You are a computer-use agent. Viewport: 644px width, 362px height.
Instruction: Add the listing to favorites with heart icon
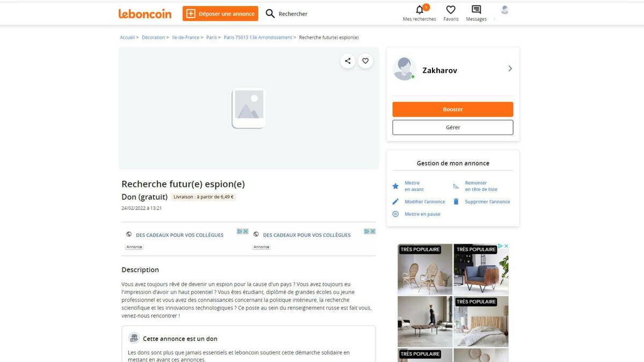[x=365, y=61]
